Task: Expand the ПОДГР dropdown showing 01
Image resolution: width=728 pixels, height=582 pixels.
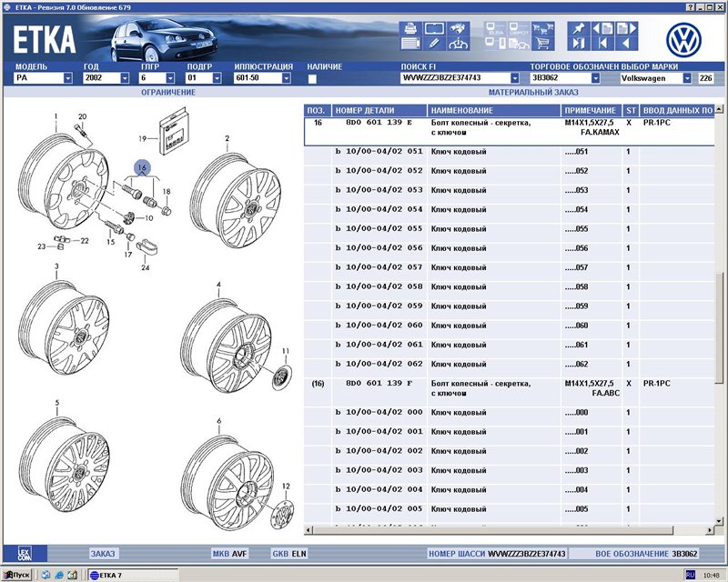Action: point(217,78)
